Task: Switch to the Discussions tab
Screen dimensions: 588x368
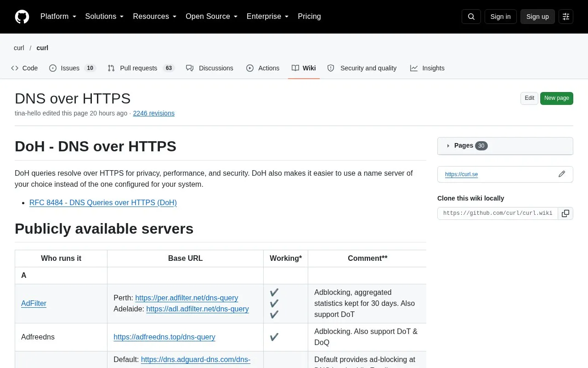Action: pyautogui.click(x=209, y=68)
